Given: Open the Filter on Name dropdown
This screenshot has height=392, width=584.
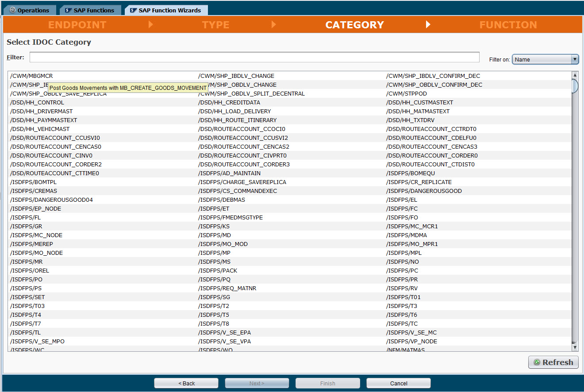Looking at the screenshot, I should point(545,59).
